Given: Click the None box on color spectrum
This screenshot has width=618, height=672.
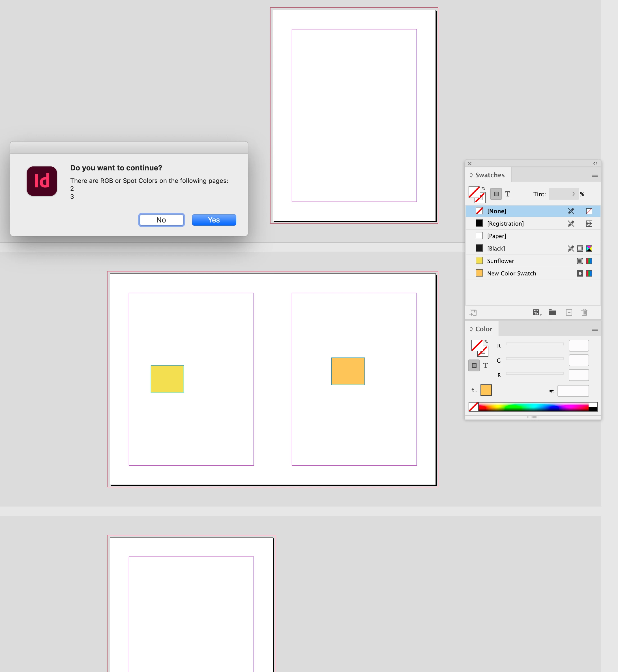Looking at the screenshot, I should click(473, 407).
